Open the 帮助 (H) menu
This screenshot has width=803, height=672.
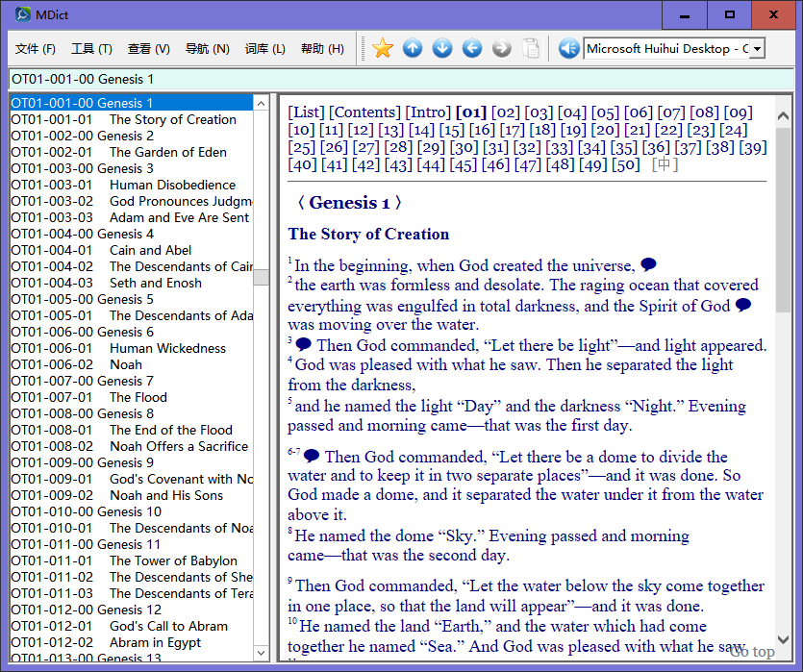click(x=322, y=49)
